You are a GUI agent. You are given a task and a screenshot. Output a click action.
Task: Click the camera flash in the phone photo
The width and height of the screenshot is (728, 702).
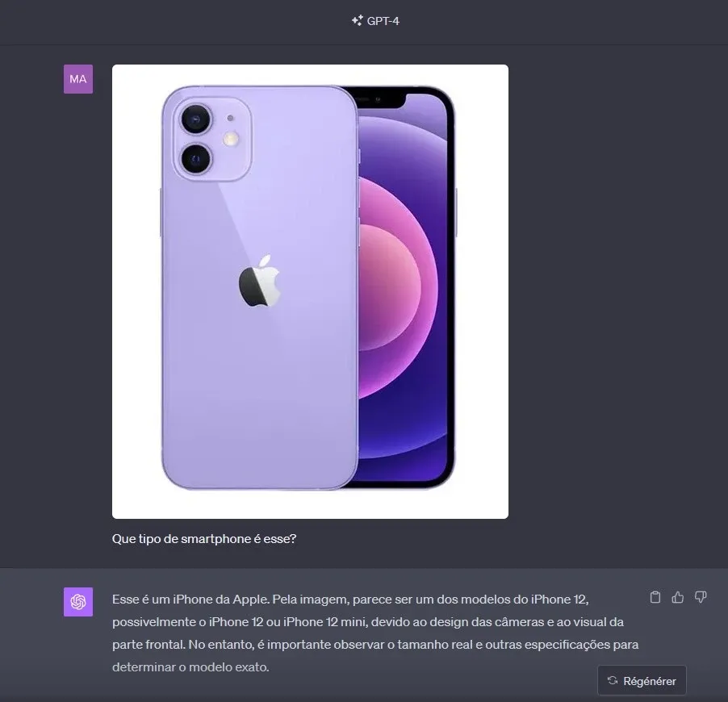point(231,138)
